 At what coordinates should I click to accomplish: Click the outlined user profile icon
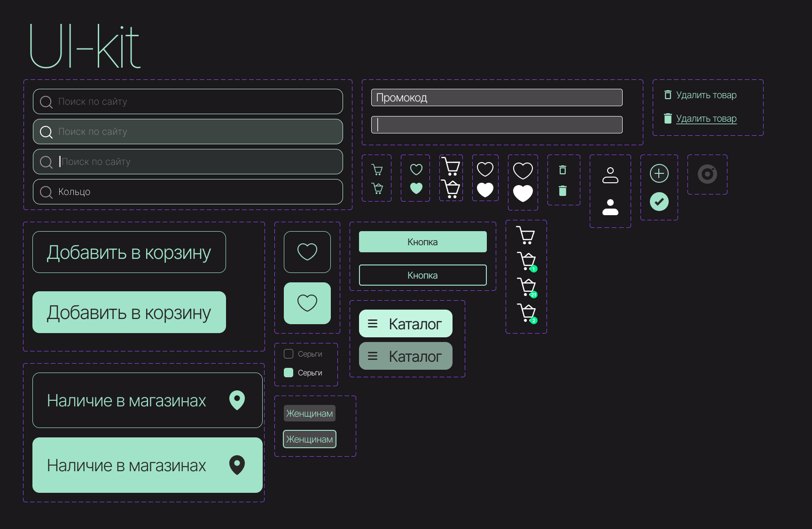[610, 175]
